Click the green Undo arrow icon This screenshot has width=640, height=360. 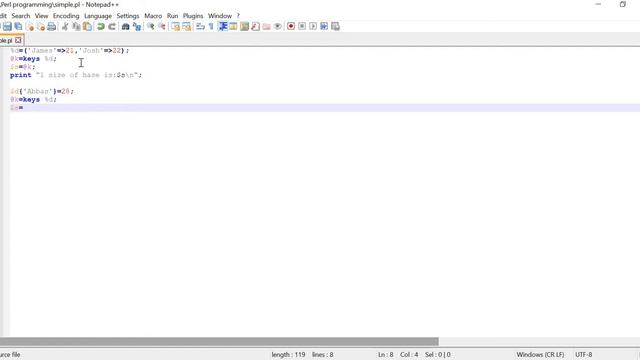[101, 27]
